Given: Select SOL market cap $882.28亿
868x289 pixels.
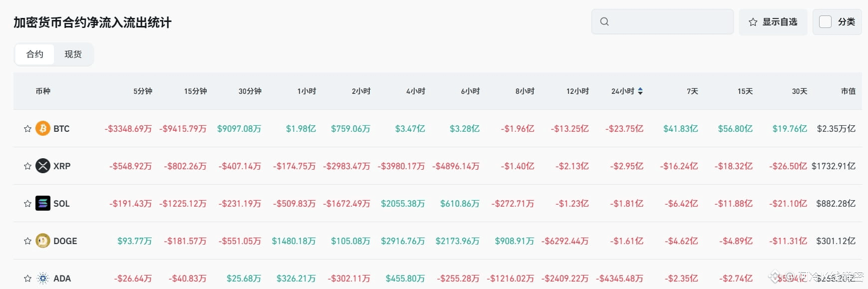Looking at the screenshot, I should pos(836,204).
